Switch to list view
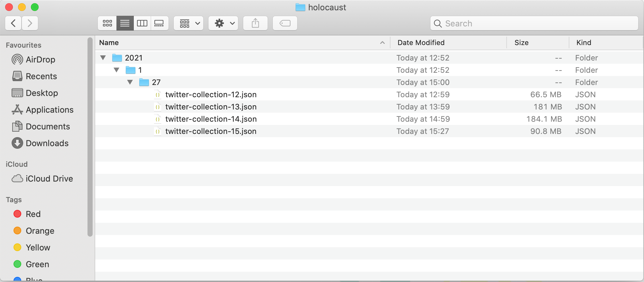Image resolution: width=644 pixels, height=282 pixels. point(125,23)
